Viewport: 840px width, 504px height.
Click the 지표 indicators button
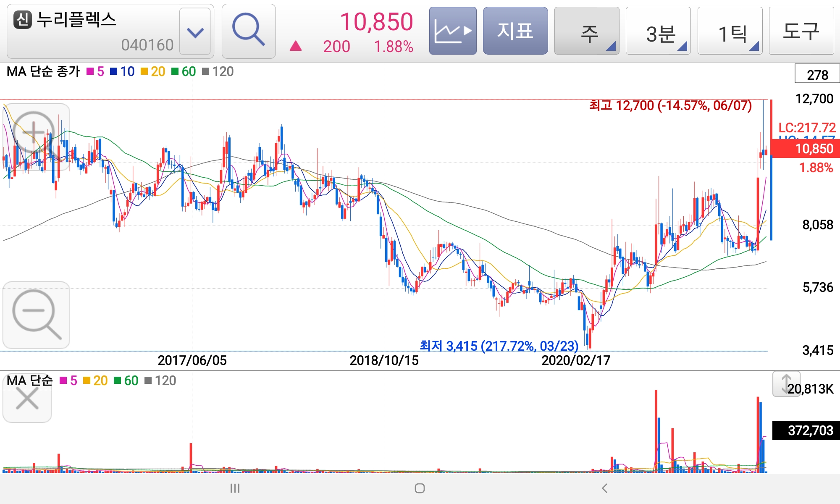515,31
